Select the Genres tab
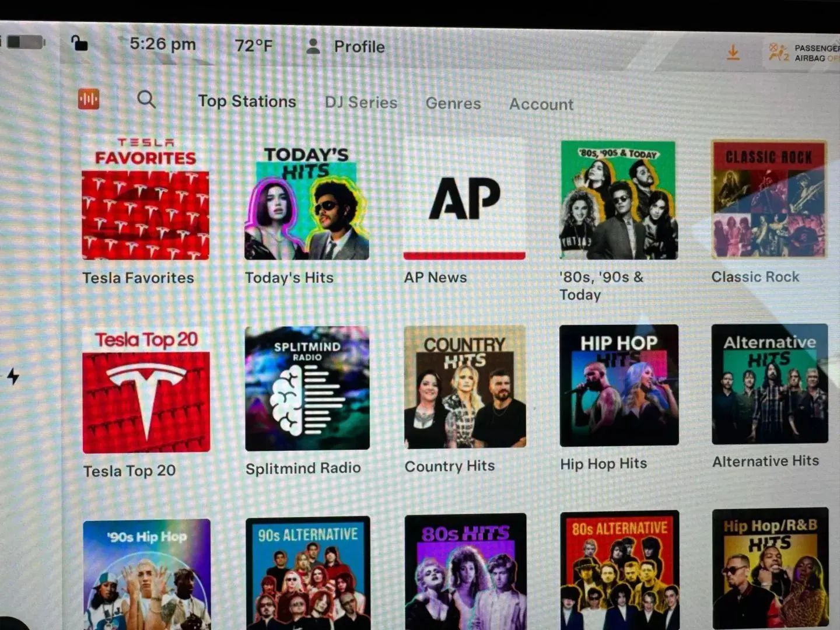 (453, 104)
